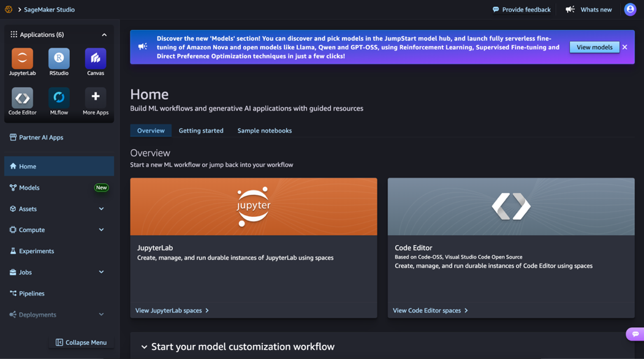Click the New badge beside Models

[x=102, y=187]
